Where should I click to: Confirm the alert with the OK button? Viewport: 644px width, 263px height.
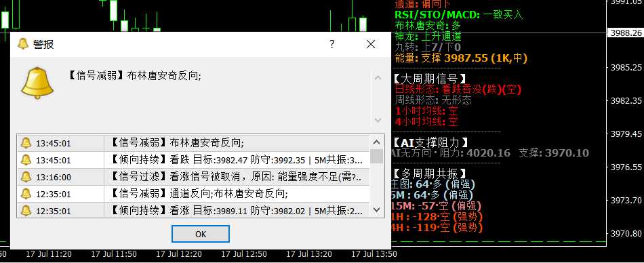(x=201, y=234)
